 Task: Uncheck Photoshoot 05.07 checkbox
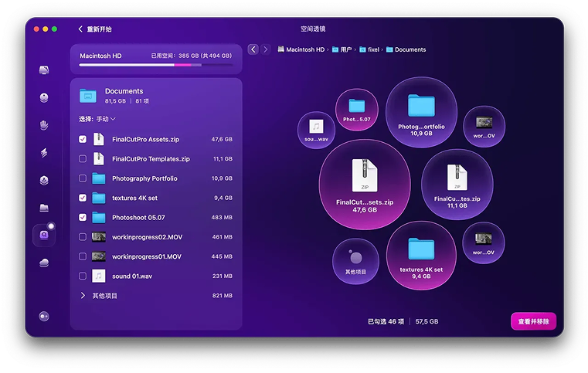(83, 218)
